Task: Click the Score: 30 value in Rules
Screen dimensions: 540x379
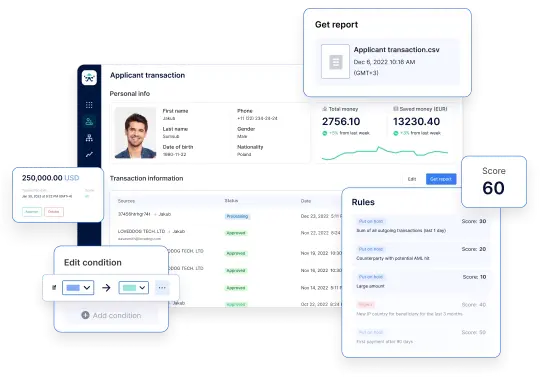Action: (474, 221)
